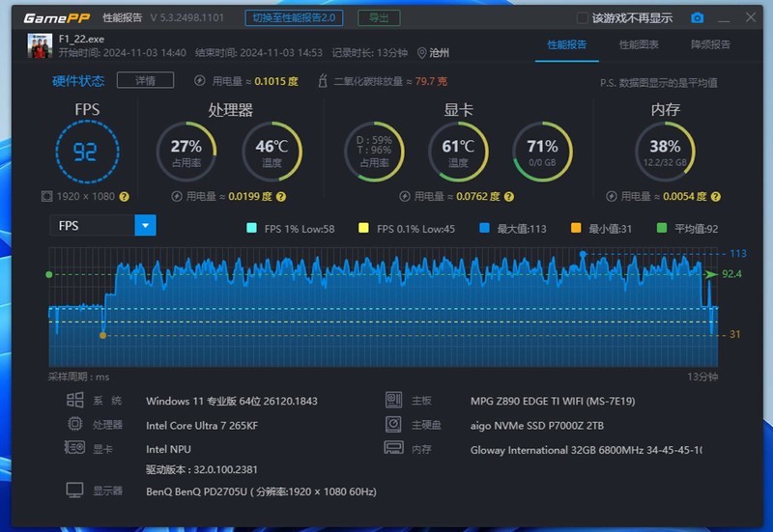Click the MPG Z890 EDGE TI WIFI text

click(553, 402)
